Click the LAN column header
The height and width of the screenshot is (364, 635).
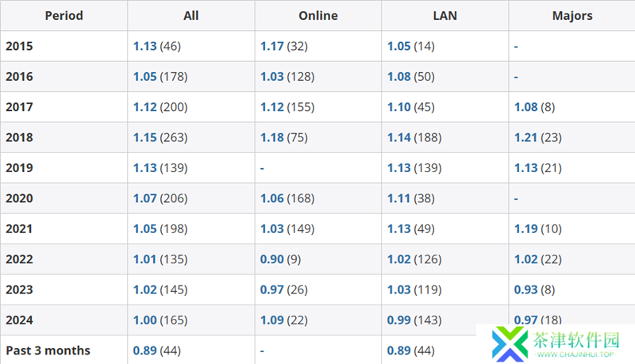tap(444, 16)
